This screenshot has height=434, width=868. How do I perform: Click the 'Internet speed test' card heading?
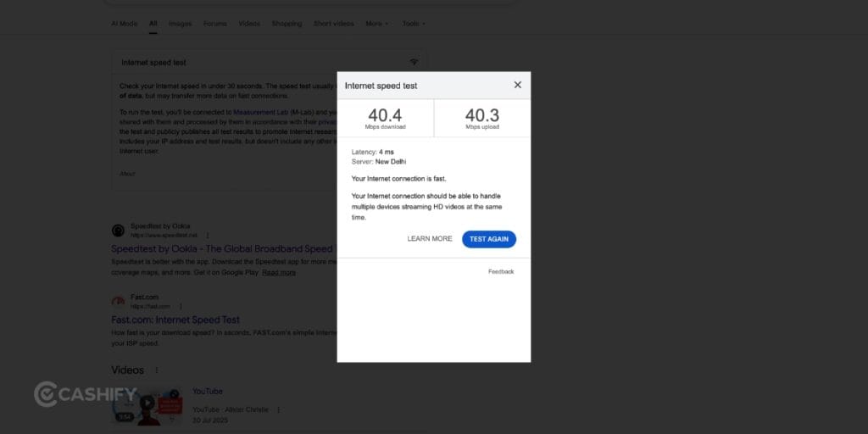(x=154, y=63)
